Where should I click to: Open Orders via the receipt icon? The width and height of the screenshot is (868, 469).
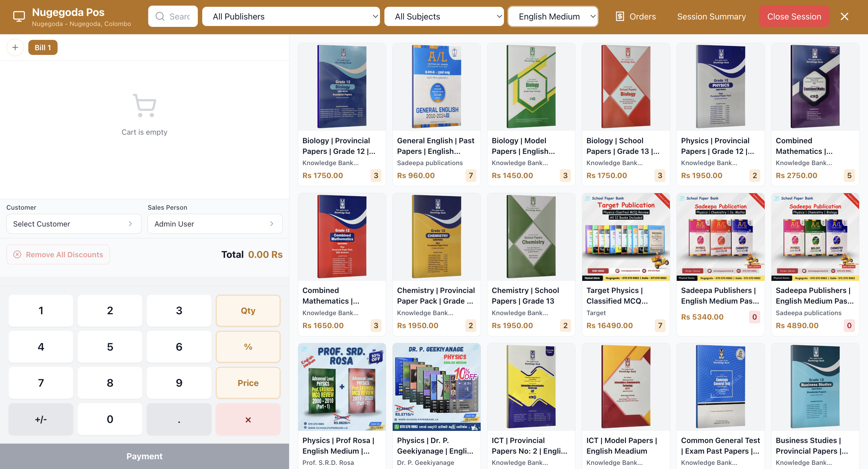(x=620, y=17)
